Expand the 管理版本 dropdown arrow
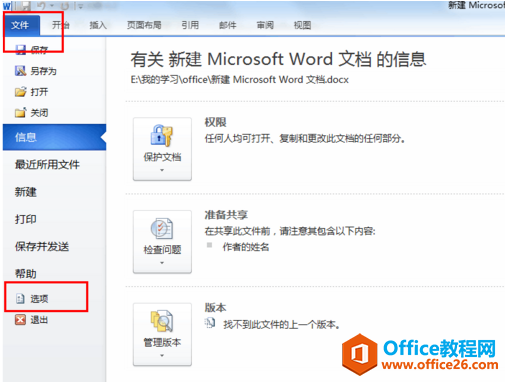 click(162, 356)
